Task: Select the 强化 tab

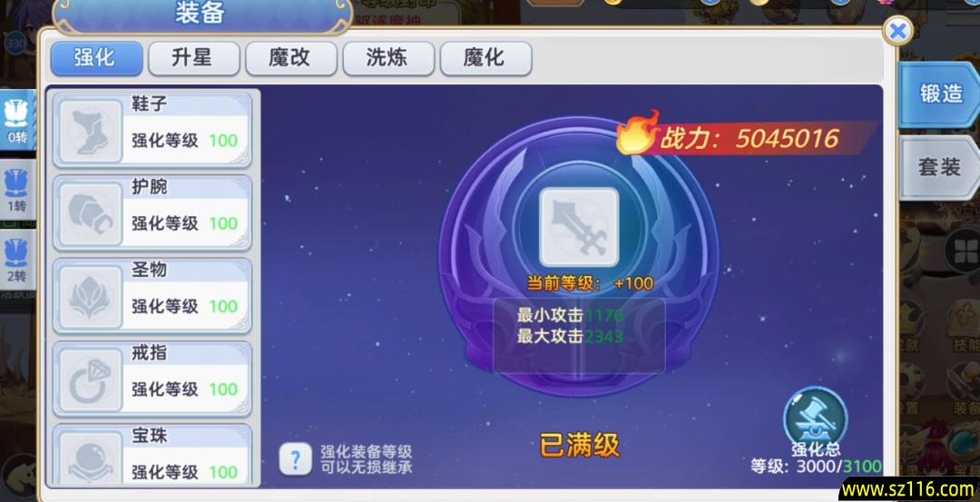Action: coord(96,59)
